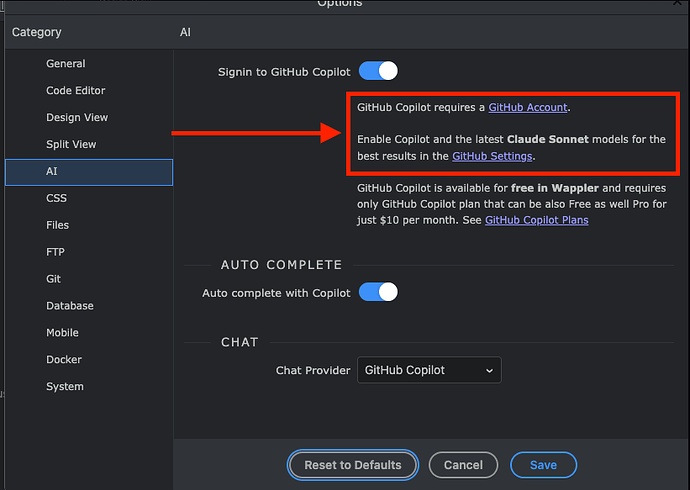
Task: Click the GitHub Account link
Action: [x=527, y=107]
